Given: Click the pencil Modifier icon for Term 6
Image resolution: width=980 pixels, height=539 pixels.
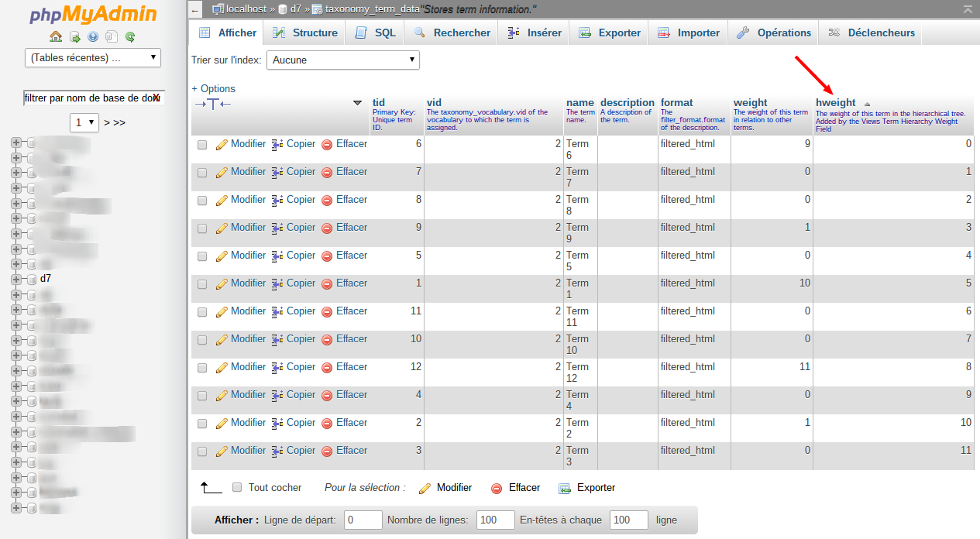Looking at the screenshot, I should coord(222,145).
